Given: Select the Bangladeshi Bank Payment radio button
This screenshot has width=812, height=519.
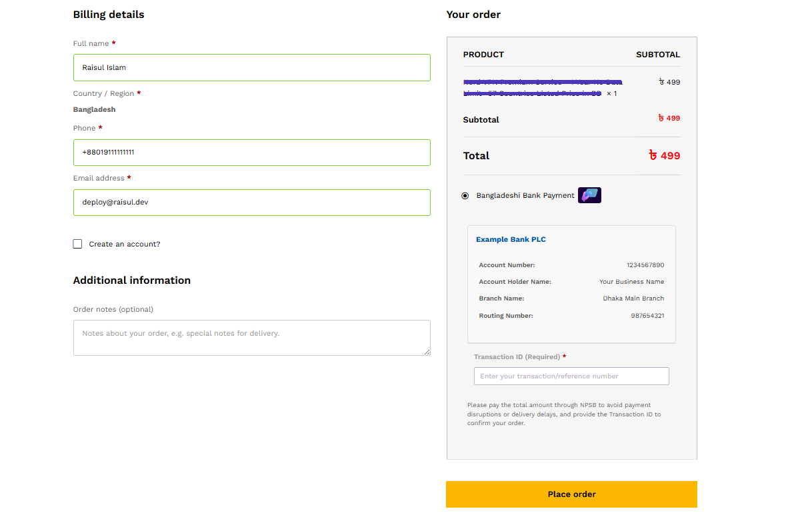Looking at the screenshot, I should click(465, 195).
